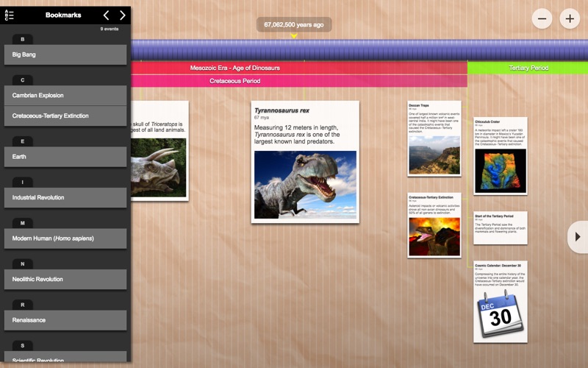Select Modern Human (Homo sapiens) bookmark
Screen dimensions: 588x368
point(65,238)
